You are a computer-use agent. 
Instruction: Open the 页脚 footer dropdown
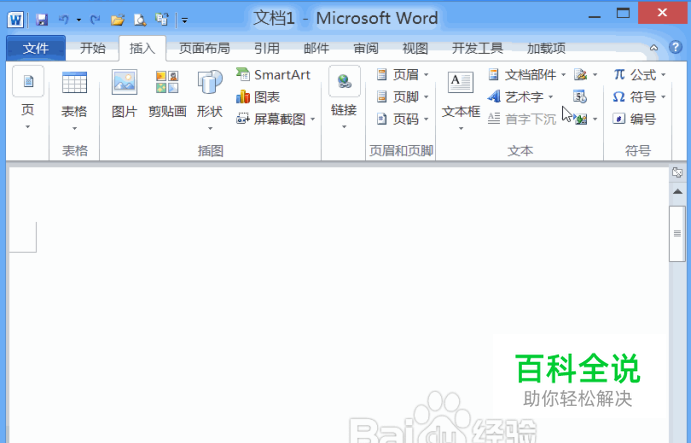402,97
